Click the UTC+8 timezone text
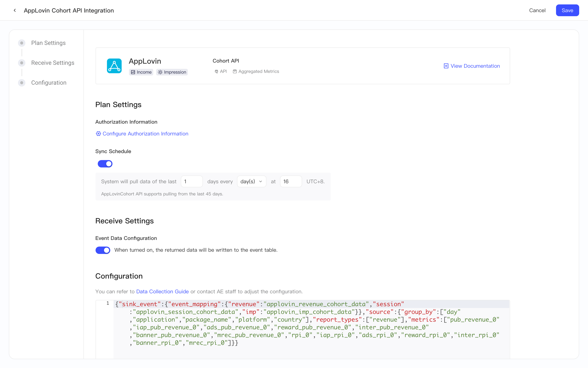The width and height of the screenshot is (588, 368). coord(315,181)
